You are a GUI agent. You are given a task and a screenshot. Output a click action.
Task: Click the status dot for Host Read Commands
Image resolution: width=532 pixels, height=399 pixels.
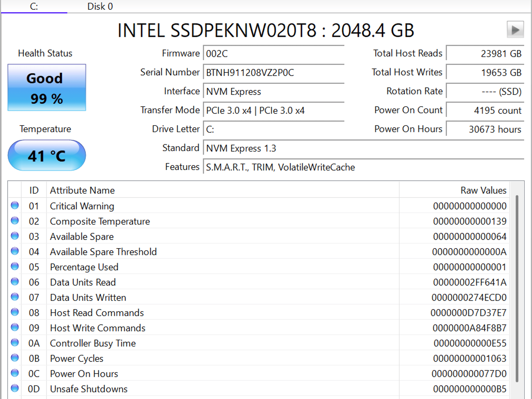(x=15, y=312)
